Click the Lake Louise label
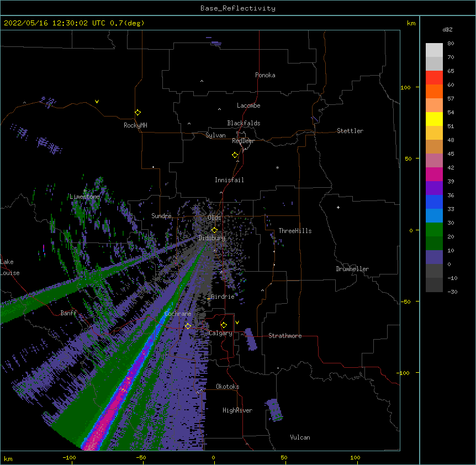 (10, 267)
